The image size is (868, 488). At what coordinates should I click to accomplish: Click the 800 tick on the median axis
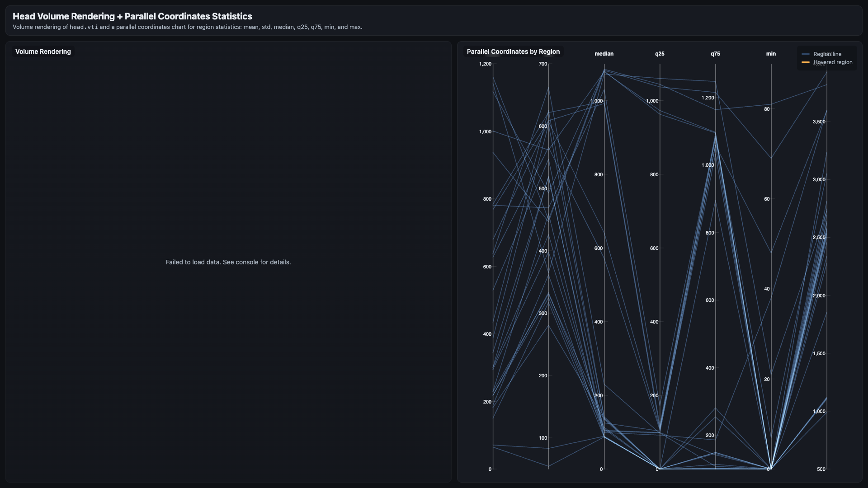coord(599,174)
